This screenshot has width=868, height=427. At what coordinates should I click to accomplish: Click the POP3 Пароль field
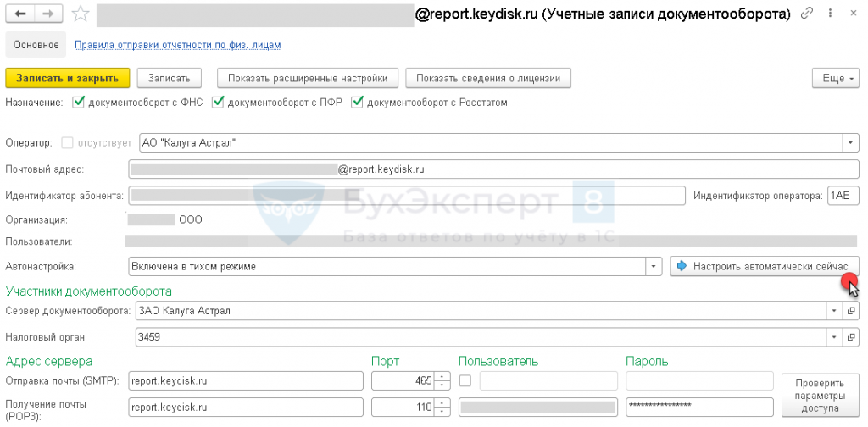coord(699,407)
